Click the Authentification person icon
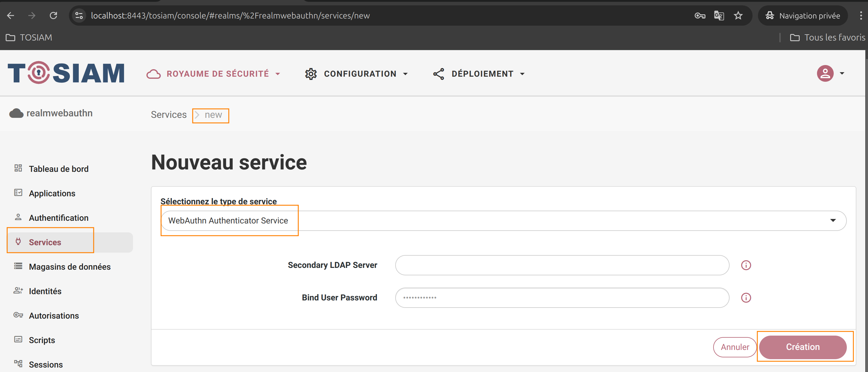This screenshot has width=868, height=372. point(18,217)
